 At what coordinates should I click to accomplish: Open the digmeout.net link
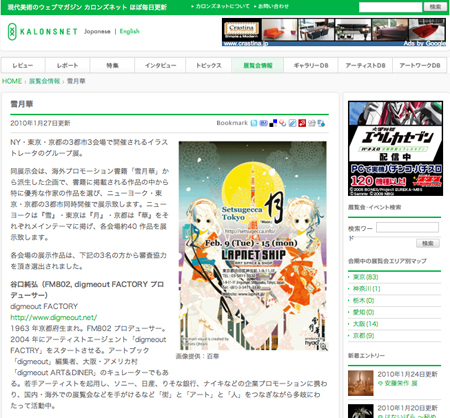point(54,317)
